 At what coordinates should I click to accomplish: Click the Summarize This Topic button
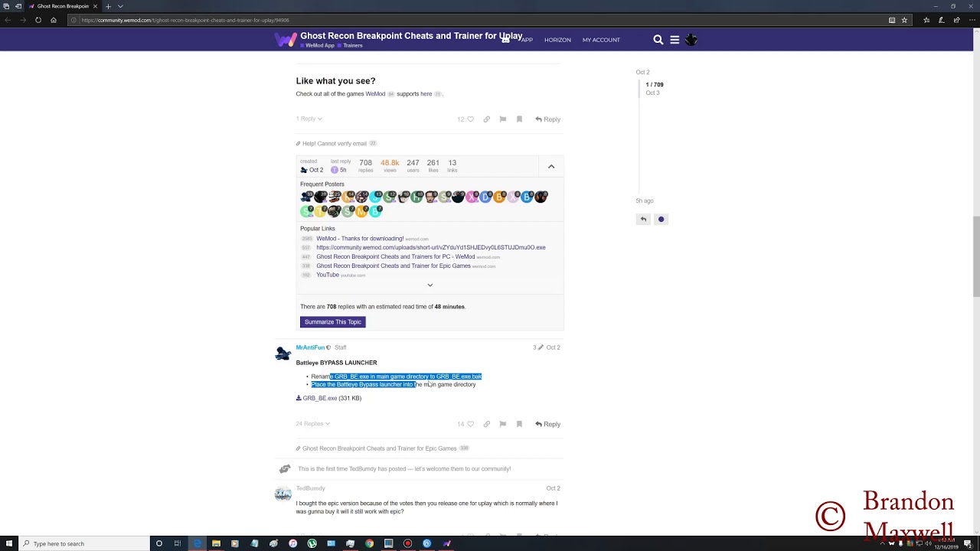pyautogui.click(x=333, y=322)
